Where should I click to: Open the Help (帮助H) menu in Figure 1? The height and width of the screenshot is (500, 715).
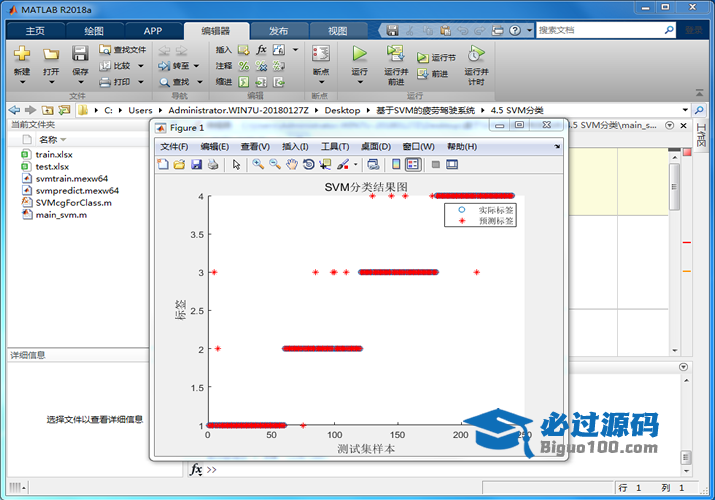tap(462, 147)
